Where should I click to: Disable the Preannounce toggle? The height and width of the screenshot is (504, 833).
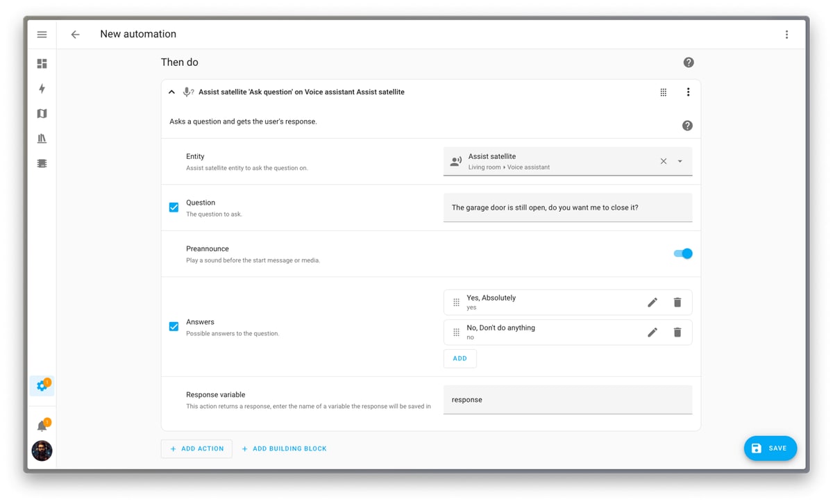pos(682,253)
